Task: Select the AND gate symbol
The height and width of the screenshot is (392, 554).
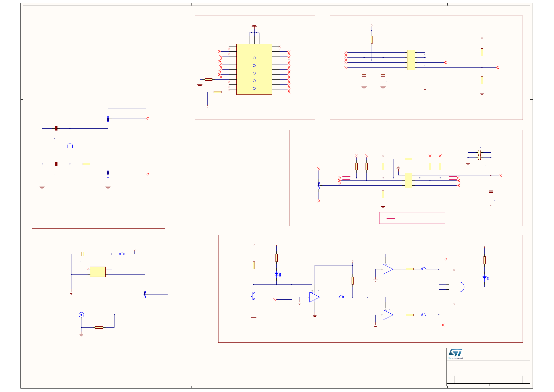Action: 456,287
